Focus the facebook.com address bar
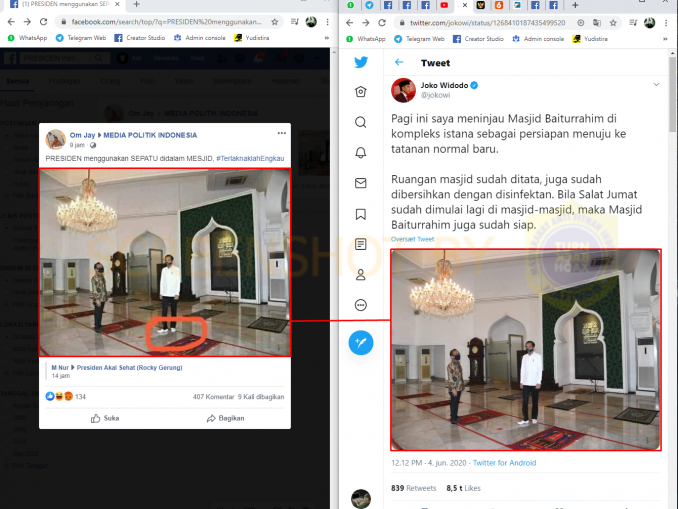This screenshot has width=678, height=509. 166,22
